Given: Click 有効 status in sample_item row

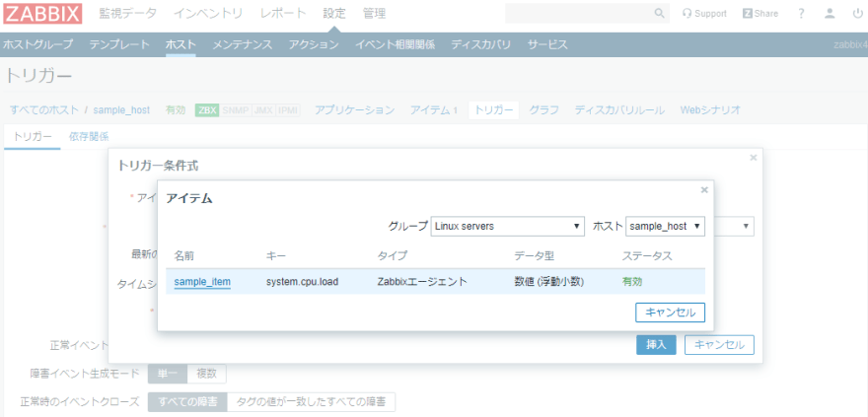Looking at the screenshot, I should pos(632,282).
